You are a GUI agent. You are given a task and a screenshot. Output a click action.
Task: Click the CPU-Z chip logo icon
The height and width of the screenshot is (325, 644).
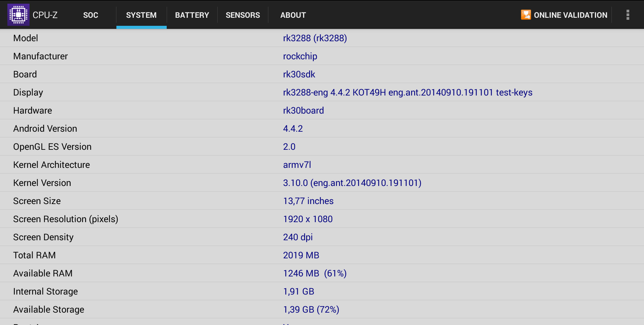click(18, 15)
